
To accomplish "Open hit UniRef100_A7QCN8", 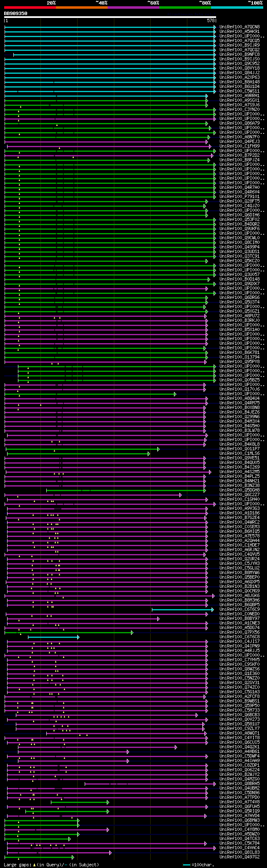I will (x=239, y=27).
